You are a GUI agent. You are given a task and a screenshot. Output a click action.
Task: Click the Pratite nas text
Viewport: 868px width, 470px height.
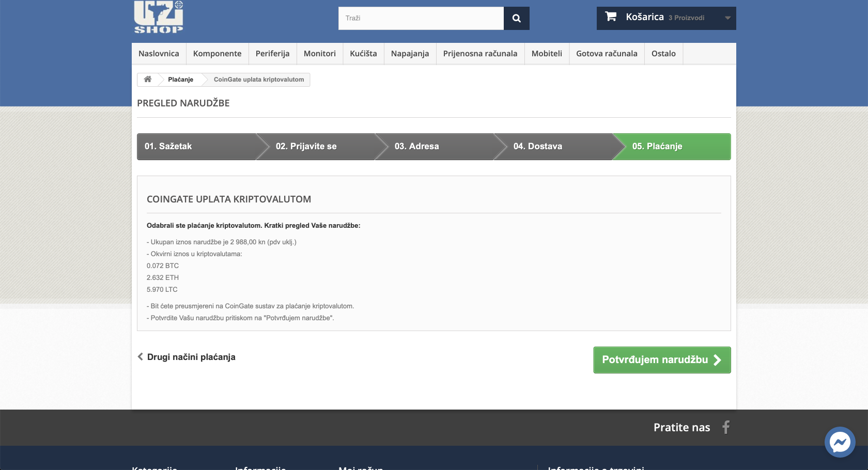tap(682, 428)
